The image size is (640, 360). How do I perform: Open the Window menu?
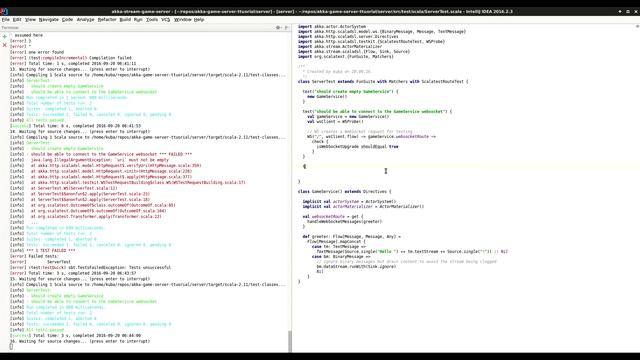coord(182,20)
